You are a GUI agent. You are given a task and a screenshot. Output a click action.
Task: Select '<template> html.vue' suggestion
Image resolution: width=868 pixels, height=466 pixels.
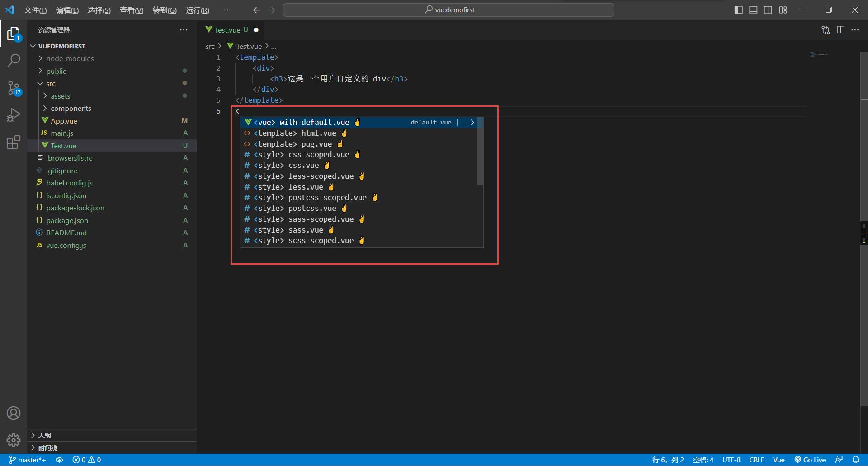point(358,133)
